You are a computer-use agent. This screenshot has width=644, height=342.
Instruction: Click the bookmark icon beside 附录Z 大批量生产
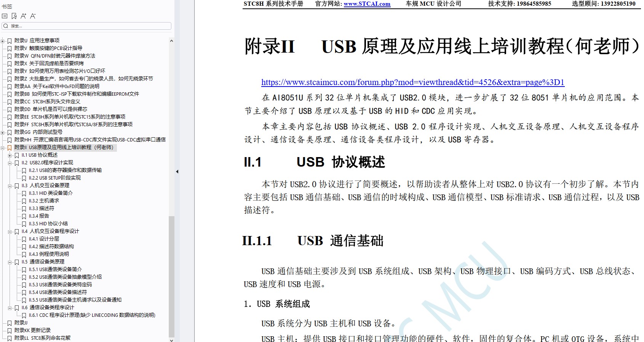tap(10, 79)
